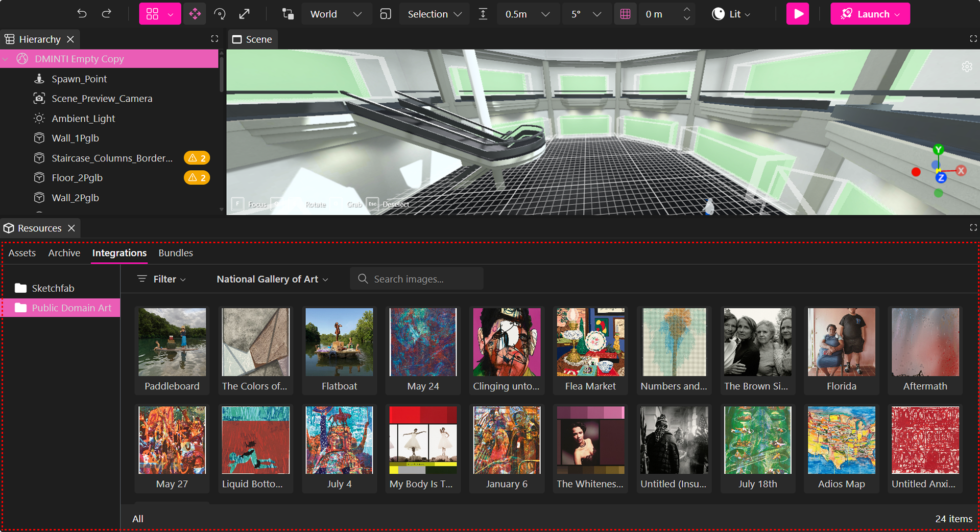Click the red X axis gizmo handle
Viewport: 980px width, 532px height.
[961, 171]
